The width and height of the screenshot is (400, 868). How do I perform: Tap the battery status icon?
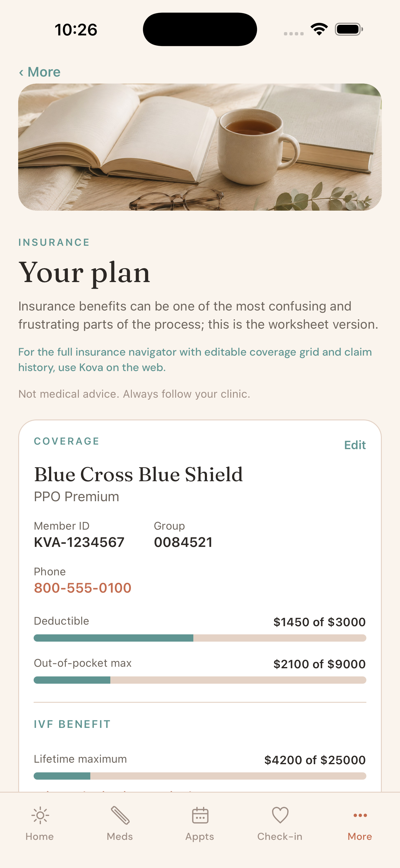click(349, 29)
